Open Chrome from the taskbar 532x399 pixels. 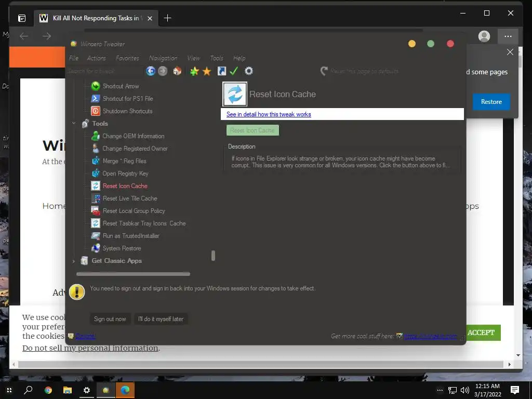coord(48,390)
